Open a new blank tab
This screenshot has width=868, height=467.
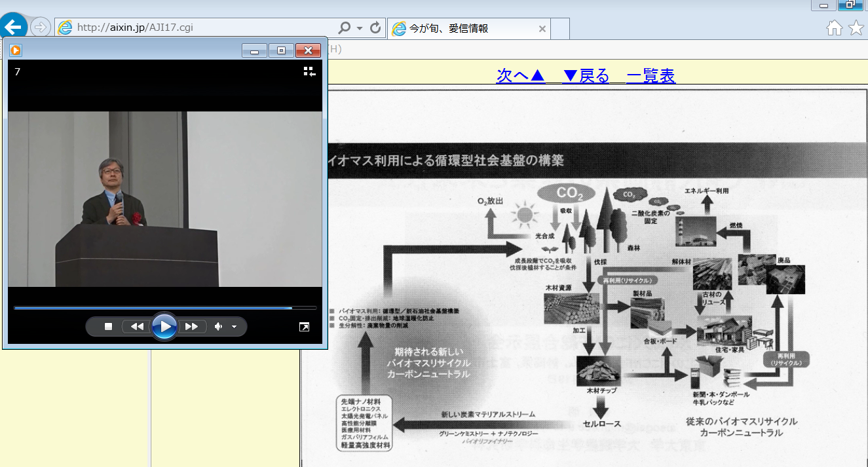[560, 29]
